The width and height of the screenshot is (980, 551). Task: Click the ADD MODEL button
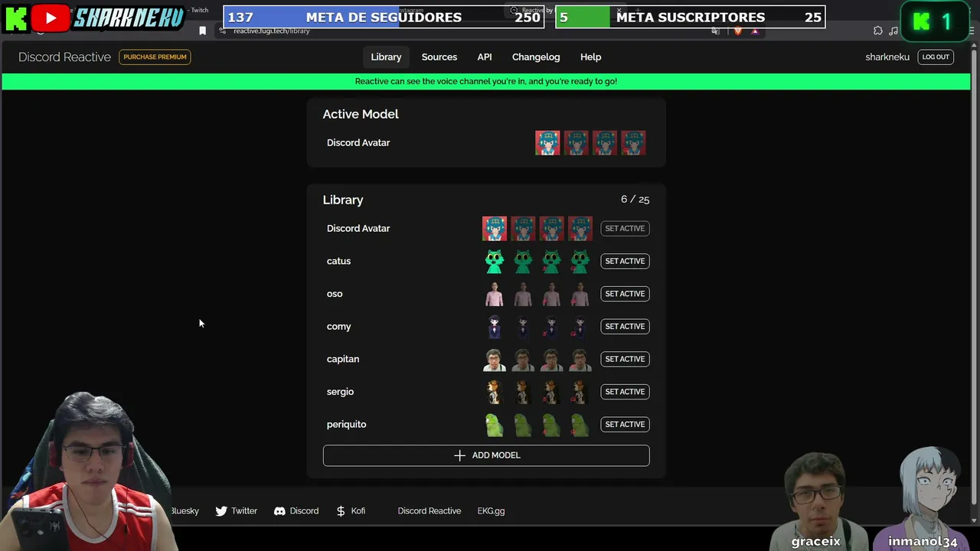tap(486, 455)
